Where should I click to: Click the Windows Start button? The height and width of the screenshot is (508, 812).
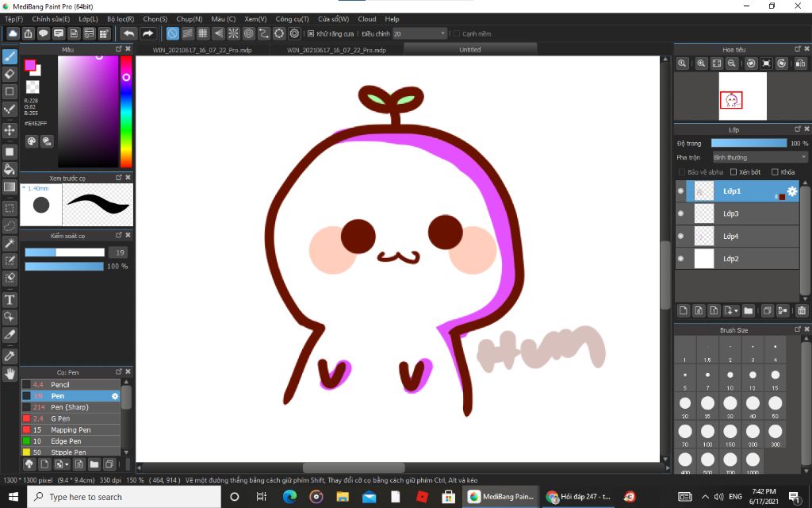click(13, 497)
